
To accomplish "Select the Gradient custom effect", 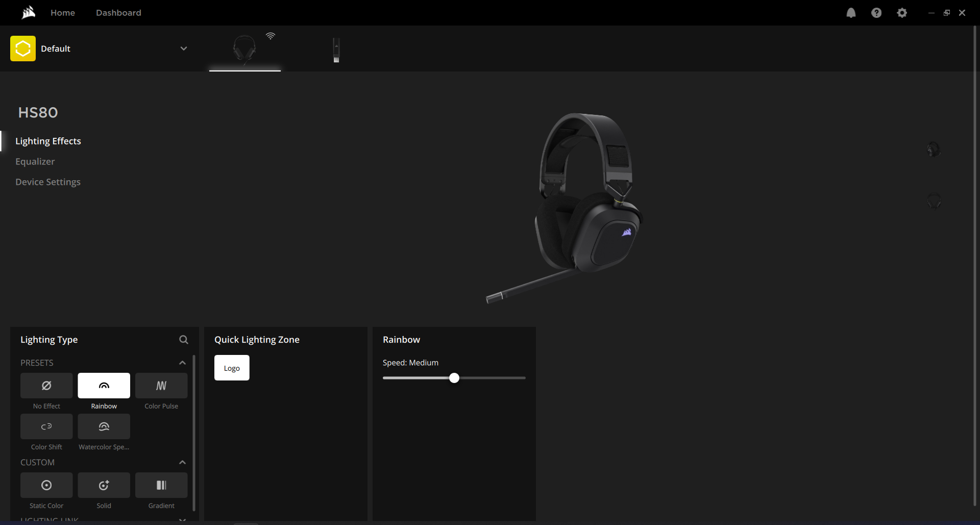I will pyautogui.click(x=161, y=485).
